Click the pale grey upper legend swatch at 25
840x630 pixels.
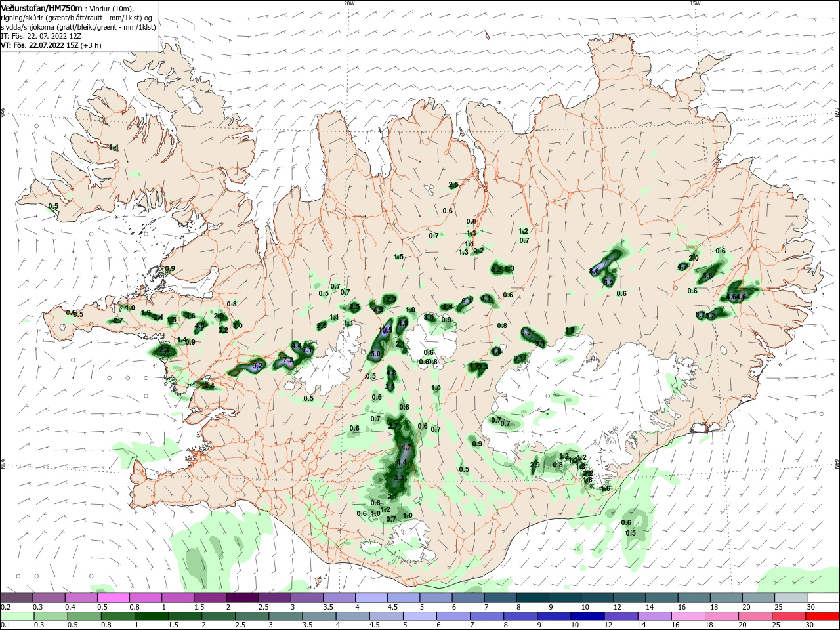[791, 597]
